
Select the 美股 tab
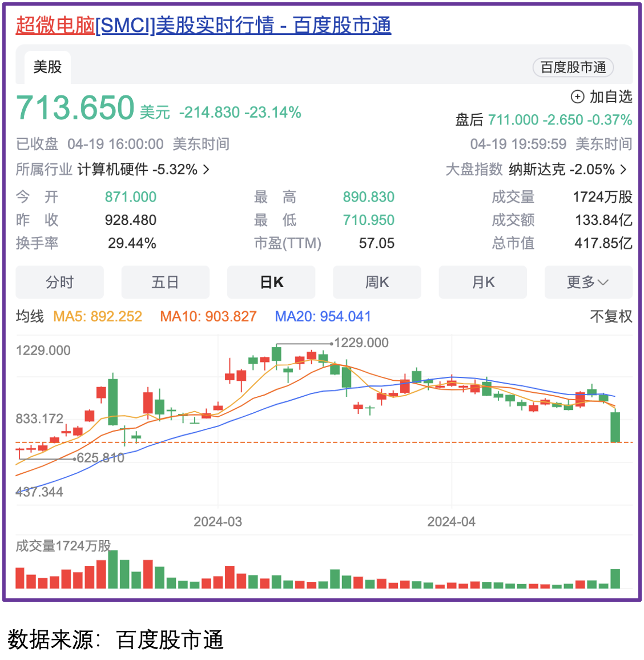click(47, 67)
